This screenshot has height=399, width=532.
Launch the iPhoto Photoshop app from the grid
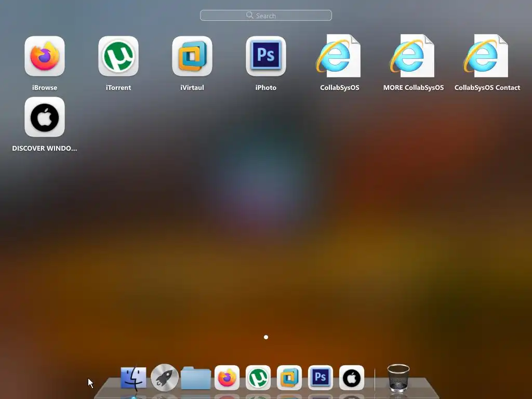point(266,56)
